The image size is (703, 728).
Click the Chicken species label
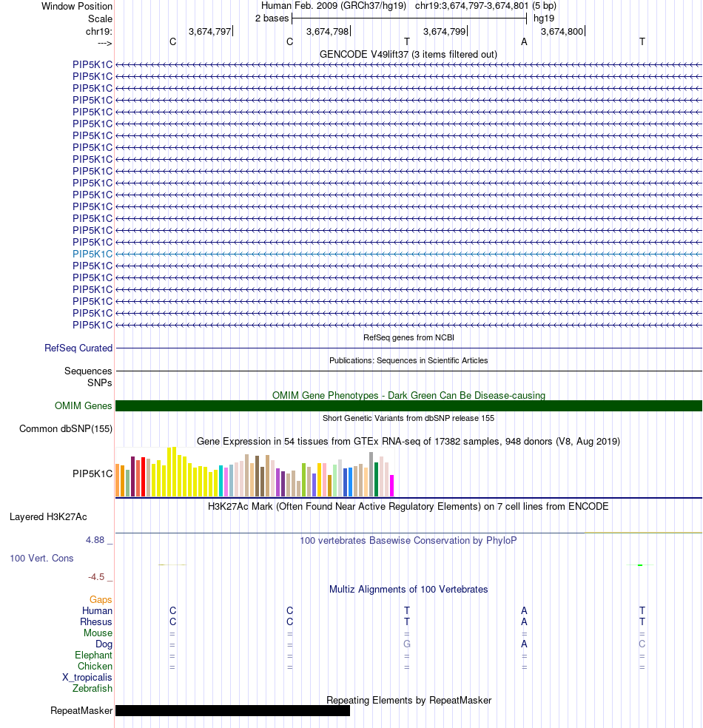pyautogui.click(x=95, y=667)
